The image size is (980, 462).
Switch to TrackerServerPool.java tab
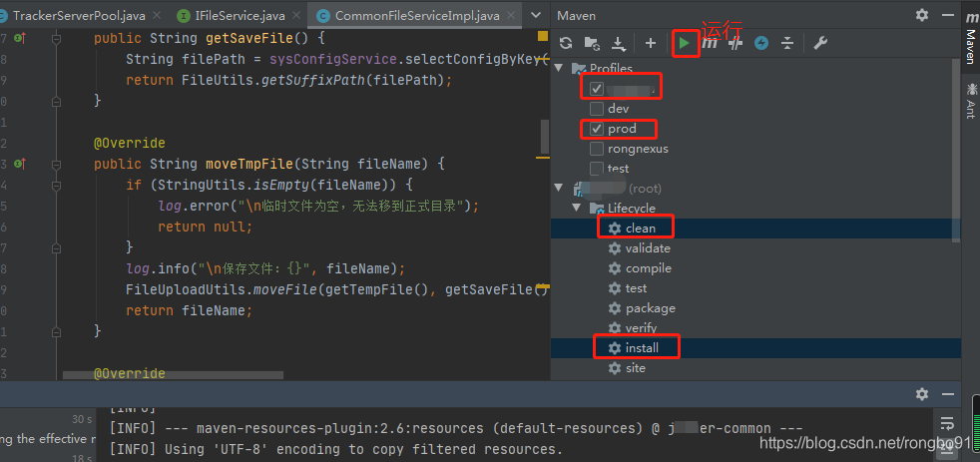click(x=79, y=16)
